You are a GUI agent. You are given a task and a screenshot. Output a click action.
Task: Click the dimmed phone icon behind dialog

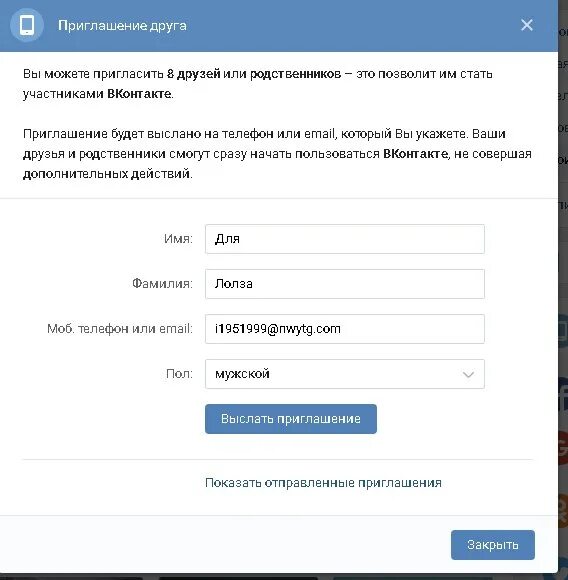pyautogui.click(x=563, y=330)
